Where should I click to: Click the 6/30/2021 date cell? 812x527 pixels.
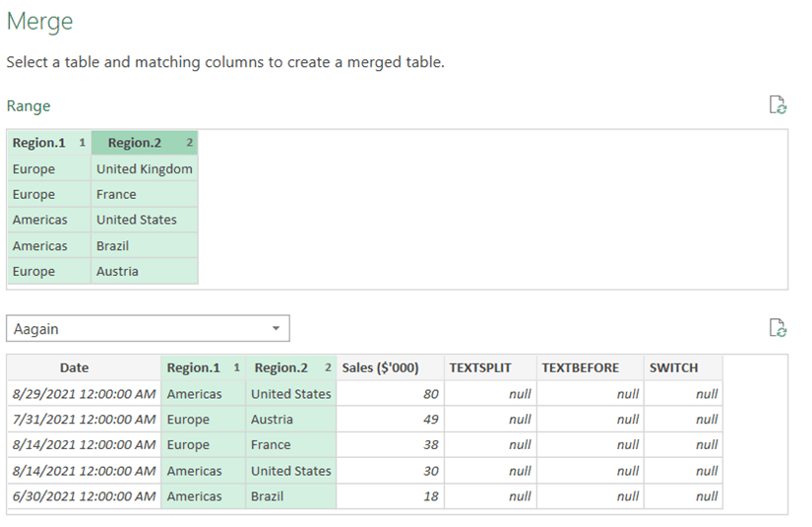point(84,496)
